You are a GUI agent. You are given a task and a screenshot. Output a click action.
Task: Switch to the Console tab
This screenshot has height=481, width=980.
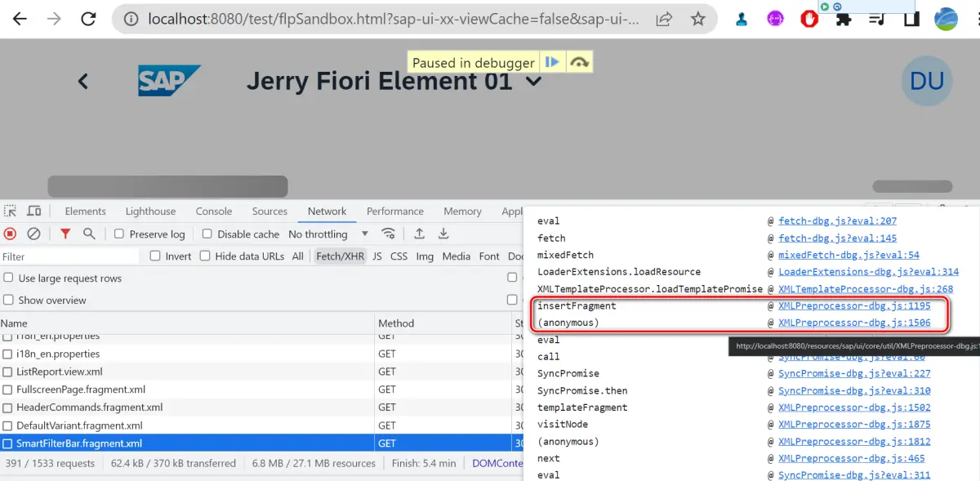214,212
